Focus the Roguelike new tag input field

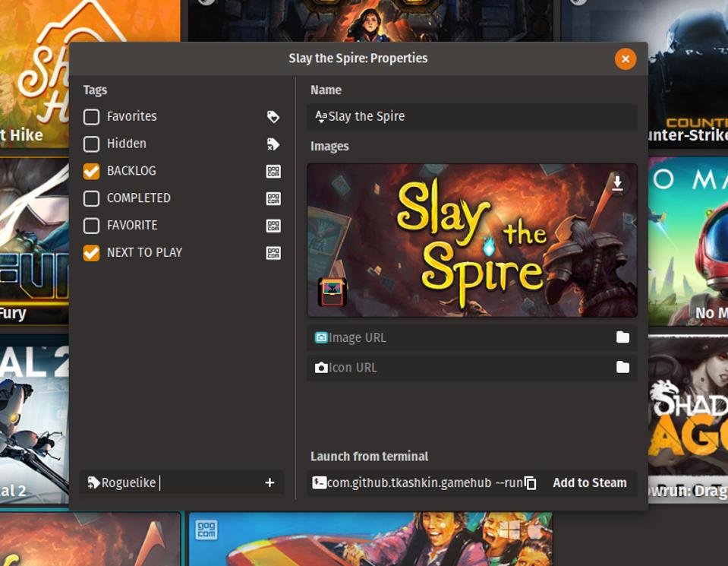click(x=181, y=483)
